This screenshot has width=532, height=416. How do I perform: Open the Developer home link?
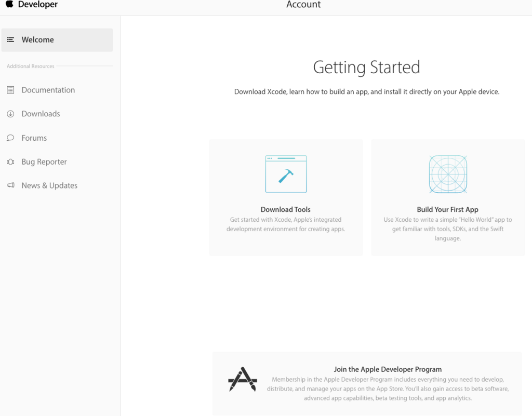coord(37,4)
